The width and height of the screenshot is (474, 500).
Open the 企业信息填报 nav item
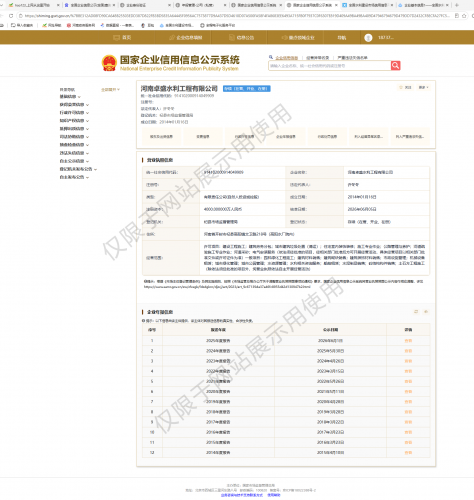pyautogui.click(x=185, y=38)
